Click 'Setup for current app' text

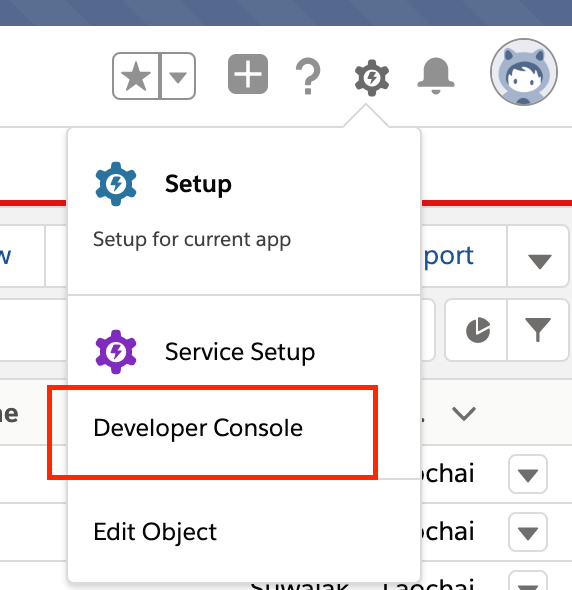pos(192,239)
